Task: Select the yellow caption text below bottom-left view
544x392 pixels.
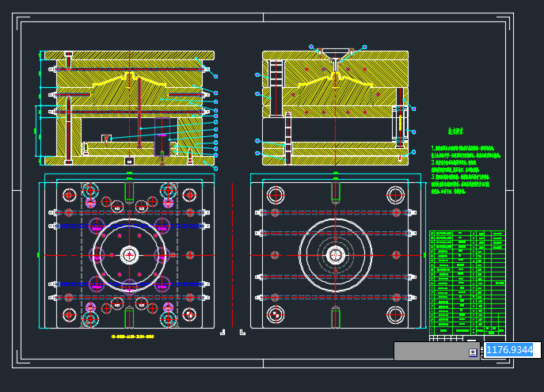Action: (132, 337)
